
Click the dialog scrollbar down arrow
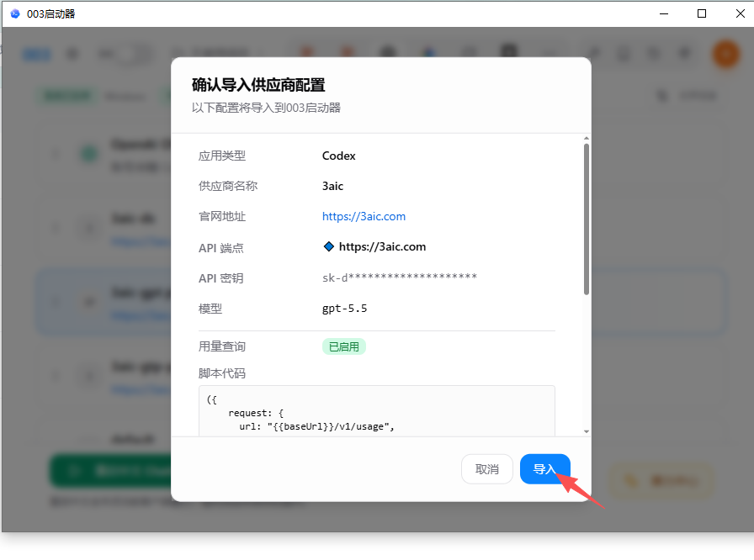587,431
